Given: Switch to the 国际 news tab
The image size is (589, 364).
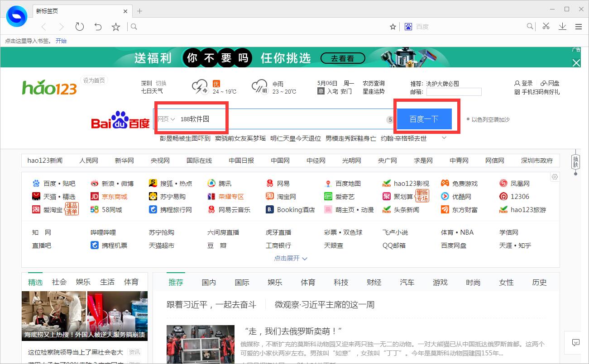Looking at the screenshot, I should 242,282.
